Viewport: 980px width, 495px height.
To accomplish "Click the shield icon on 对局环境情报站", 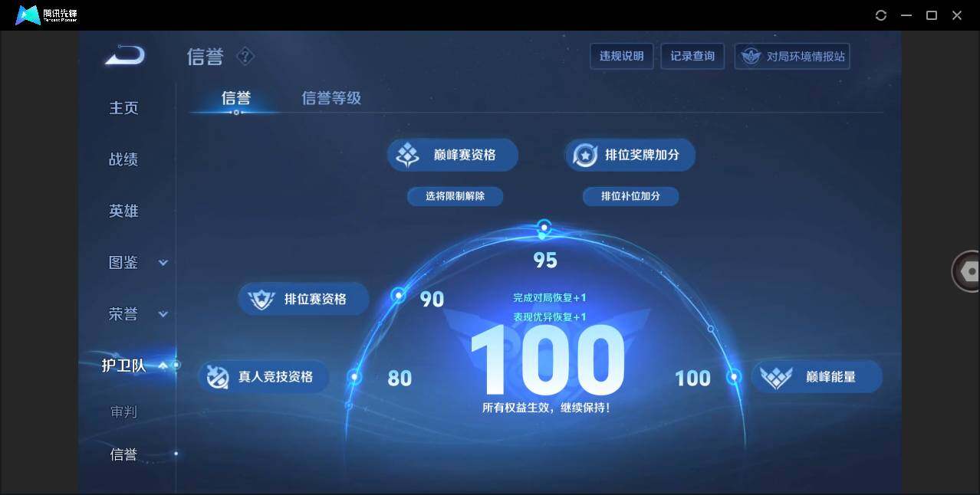I will click(750, 55).
